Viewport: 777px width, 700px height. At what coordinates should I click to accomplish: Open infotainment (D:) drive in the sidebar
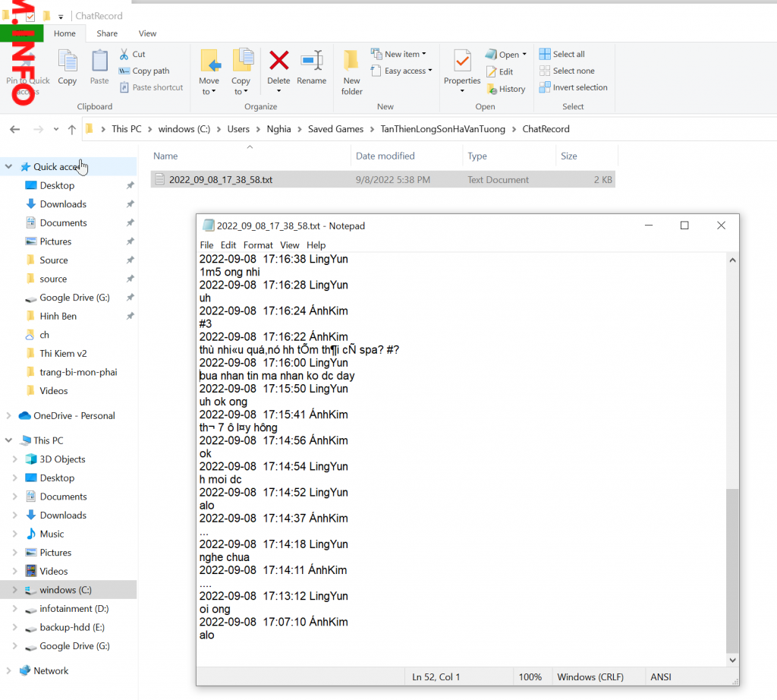pos(74,609)
